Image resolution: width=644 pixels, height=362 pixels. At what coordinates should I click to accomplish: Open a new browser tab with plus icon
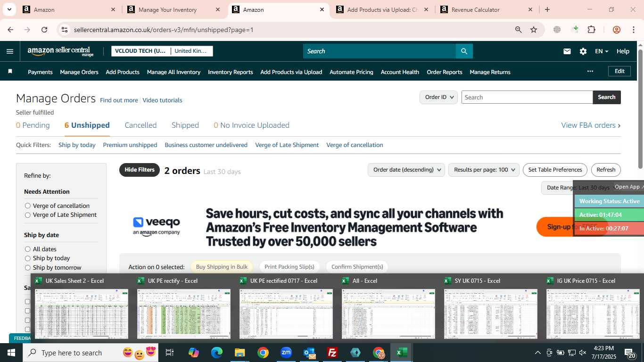coord(547,9)
